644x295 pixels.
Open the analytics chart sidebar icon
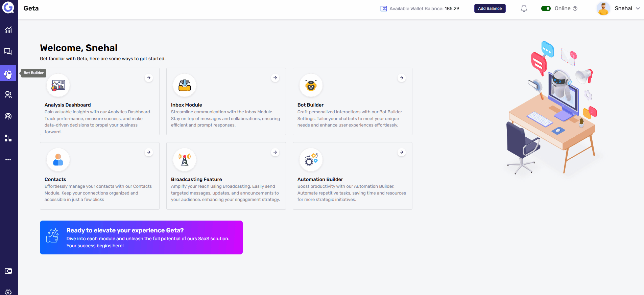8,30
